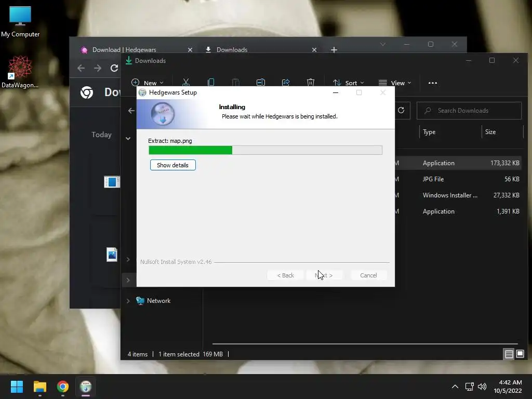
Task: Select the Windows Installer row
Action: tap(459, 195)
